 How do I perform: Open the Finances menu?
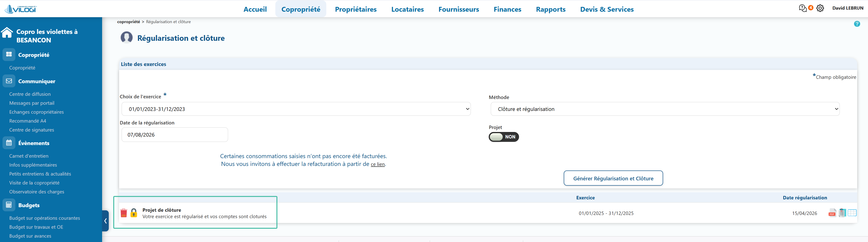click(x=508, y=9)
